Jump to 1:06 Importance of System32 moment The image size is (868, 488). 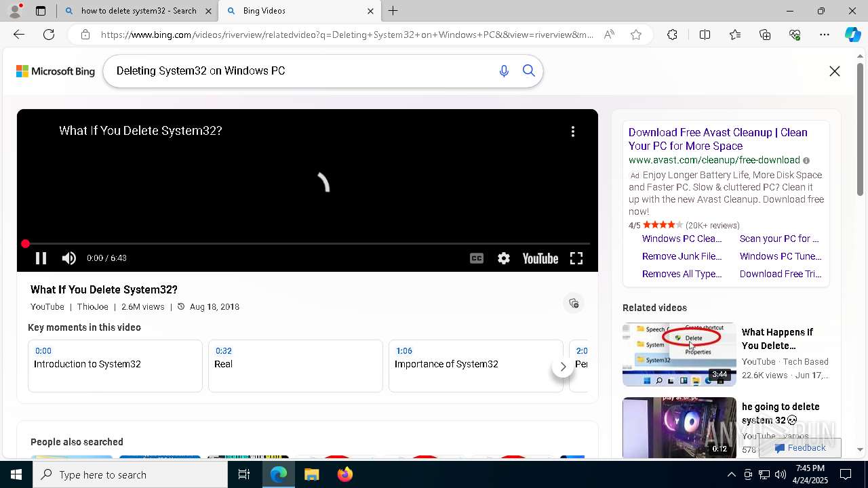[x=476, y=365]
